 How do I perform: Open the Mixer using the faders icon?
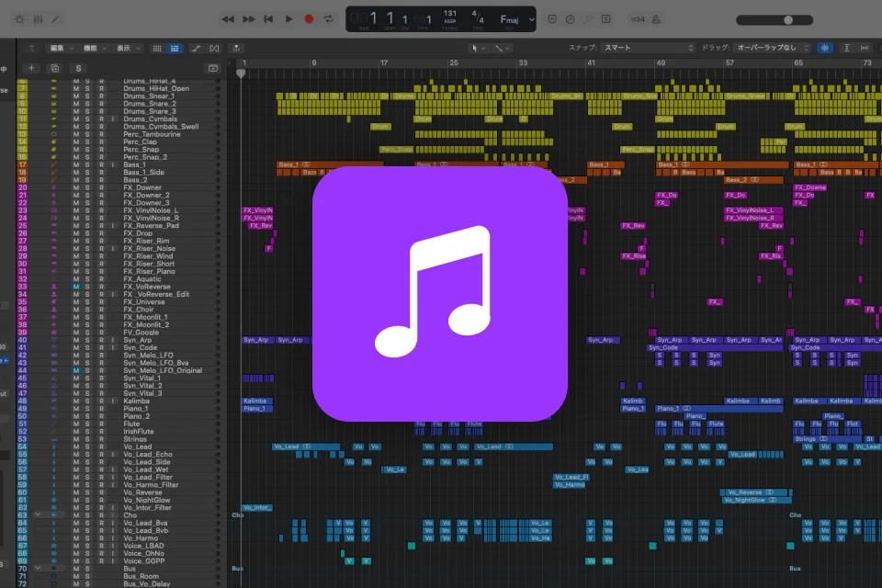38,19
